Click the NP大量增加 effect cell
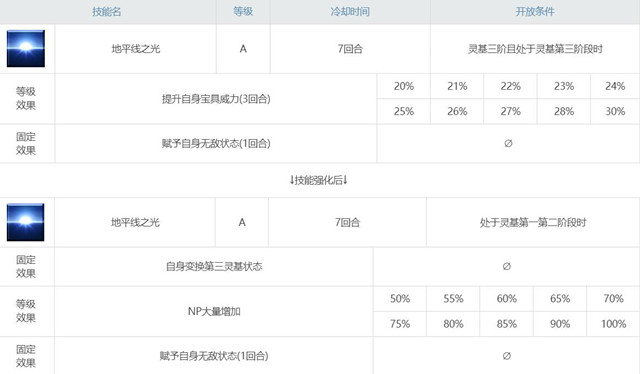The width and height of the screenshot is (640, 374). (214, 312)
